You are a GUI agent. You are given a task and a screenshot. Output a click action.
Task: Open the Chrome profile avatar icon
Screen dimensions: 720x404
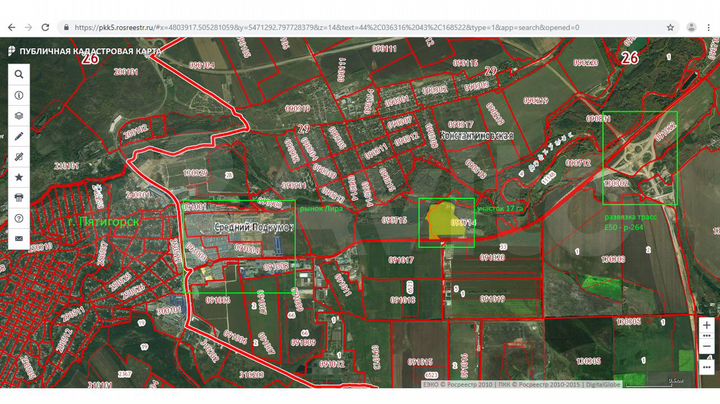click(691, 27)
